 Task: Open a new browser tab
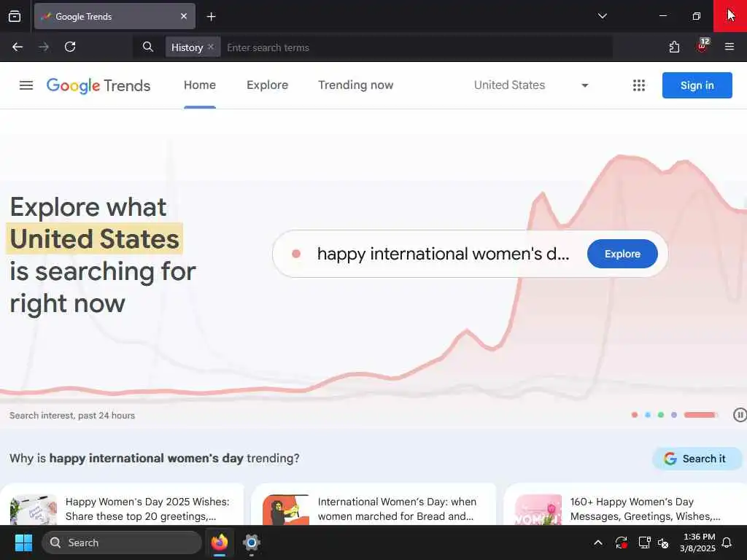pos(211,17)
